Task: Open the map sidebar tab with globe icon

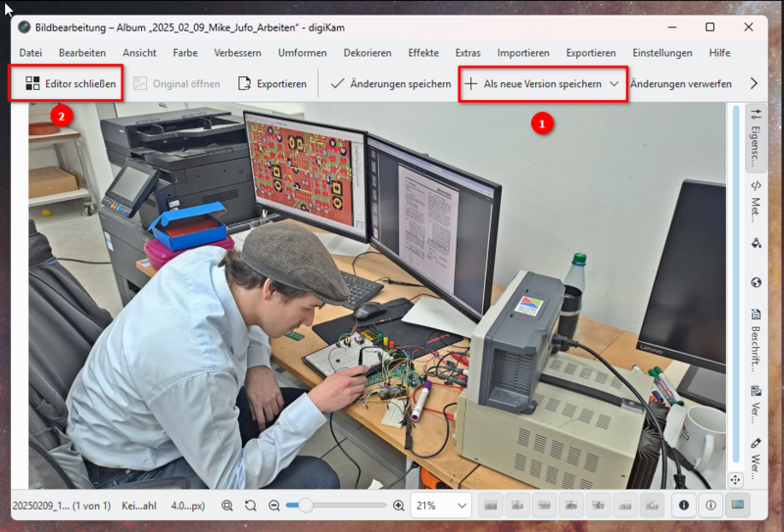Action: pyautogui.click(x=756, y=282)
